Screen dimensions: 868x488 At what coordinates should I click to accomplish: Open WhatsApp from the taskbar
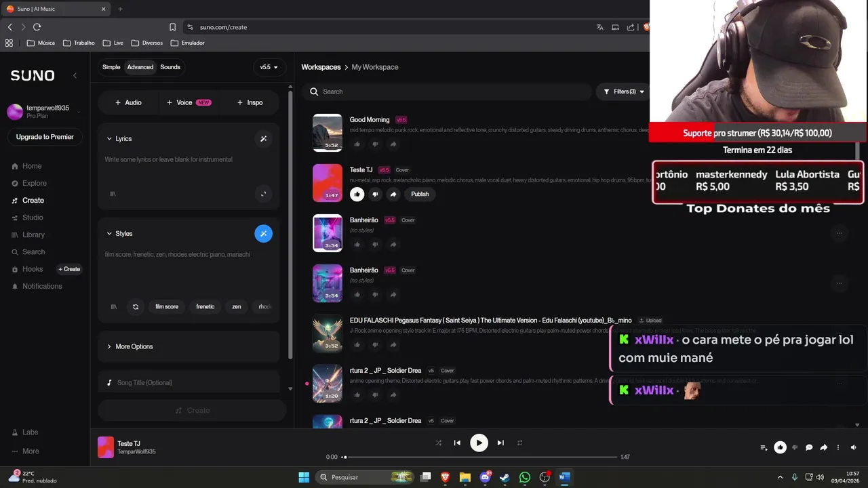pyautogui.click(x=524, y=477)
